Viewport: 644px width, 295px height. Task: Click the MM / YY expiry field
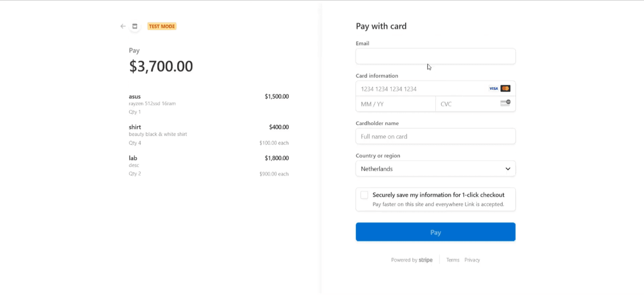click(395, 104)
